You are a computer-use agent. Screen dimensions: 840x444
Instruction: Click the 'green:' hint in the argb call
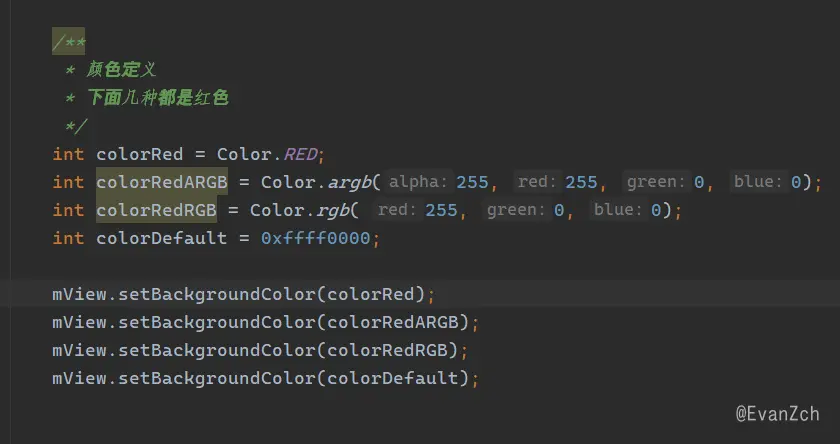657,182
